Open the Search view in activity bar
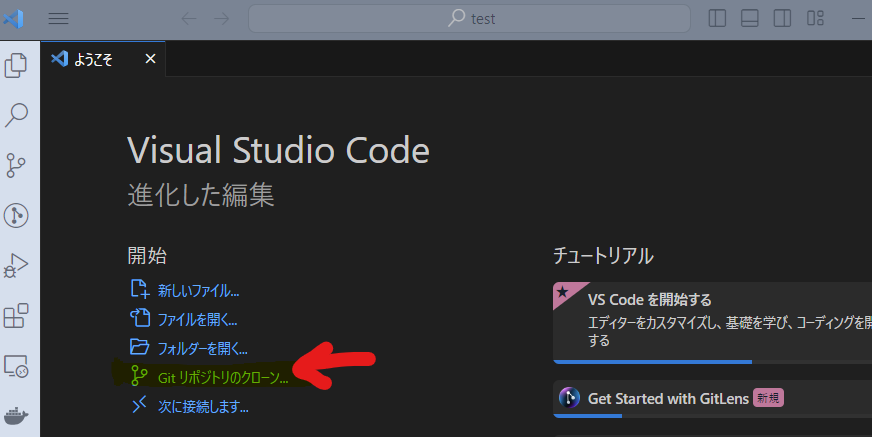Image resolution: width=872 pixels, height=437 pixels. [x=16, y=115]
